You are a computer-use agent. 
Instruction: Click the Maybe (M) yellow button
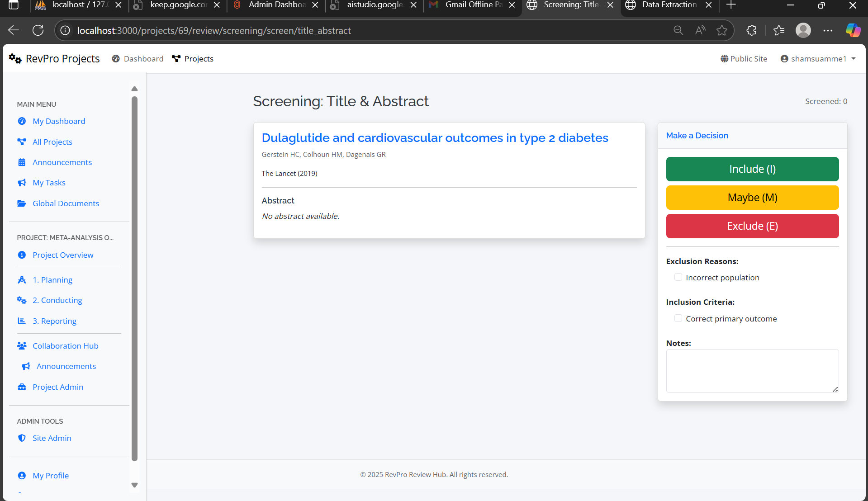[752, 198]
